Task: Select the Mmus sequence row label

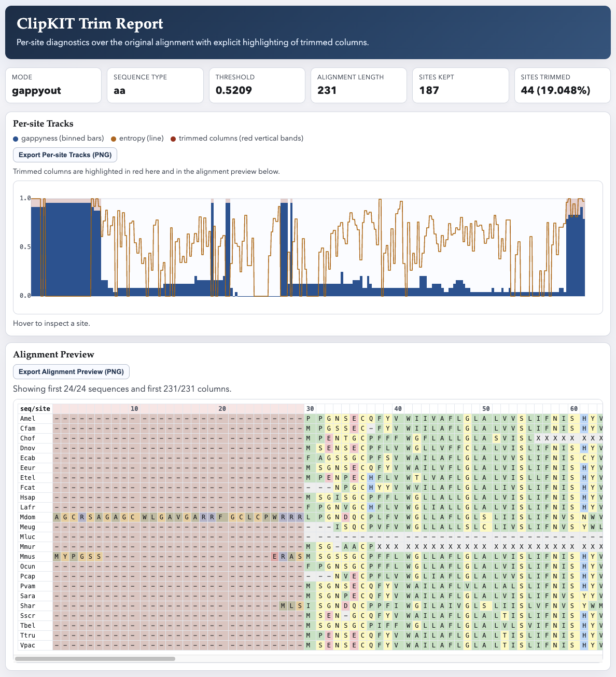Action: click(x=28, y=557)
